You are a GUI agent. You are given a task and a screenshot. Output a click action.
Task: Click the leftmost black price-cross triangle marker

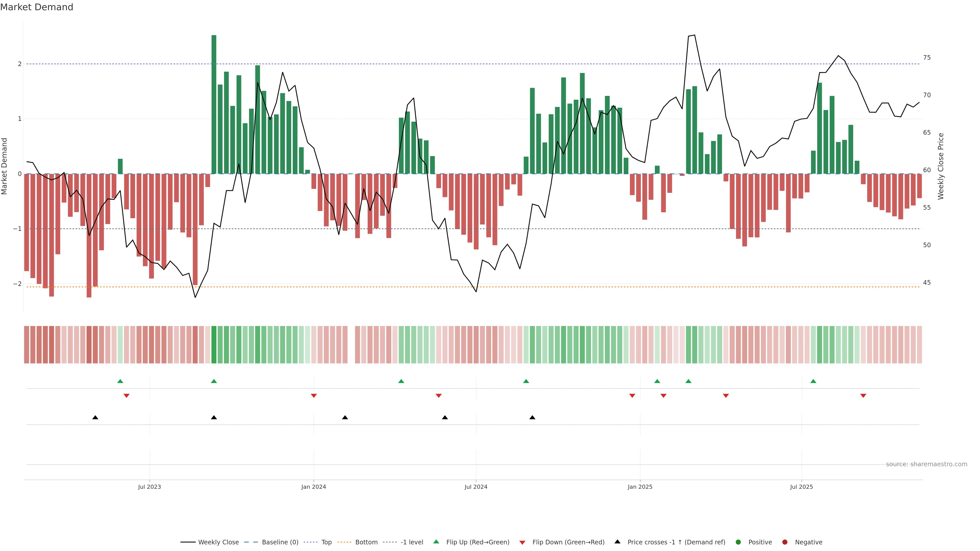95,418
